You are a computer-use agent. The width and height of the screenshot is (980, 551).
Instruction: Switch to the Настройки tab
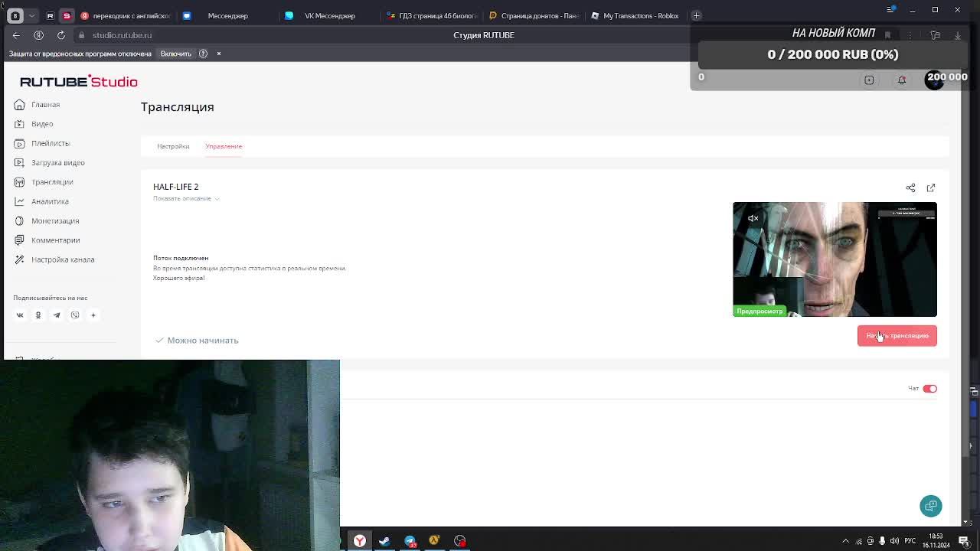tap(173, 146)
